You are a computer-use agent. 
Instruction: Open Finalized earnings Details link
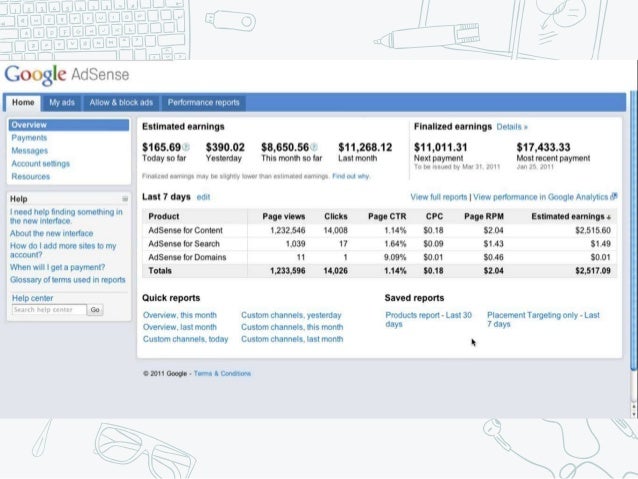[512, 127]
